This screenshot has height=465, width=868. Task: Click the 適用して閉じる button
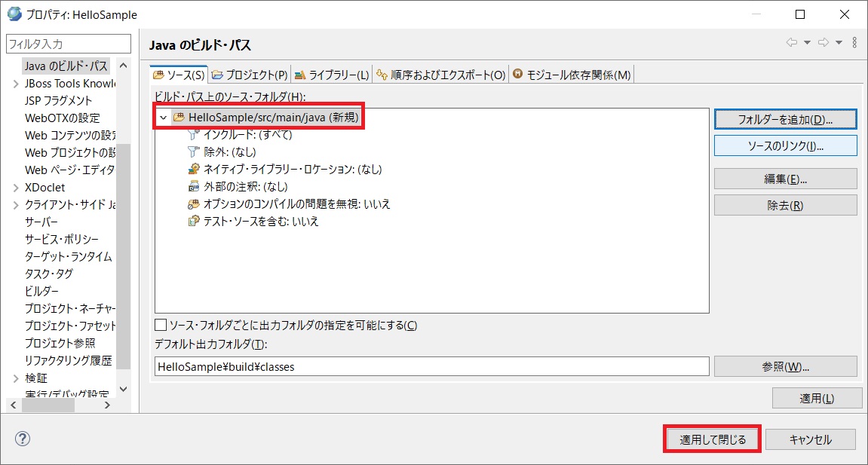(713, 439)
